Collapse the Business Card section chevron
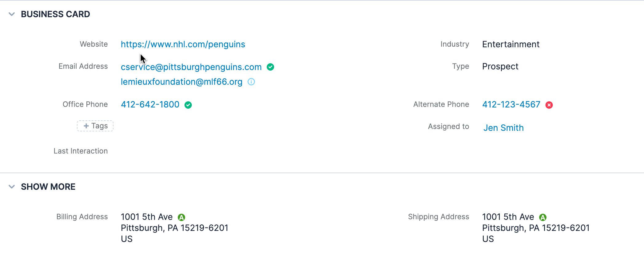Screen dimensions: 644x253 tap(12, 14)
